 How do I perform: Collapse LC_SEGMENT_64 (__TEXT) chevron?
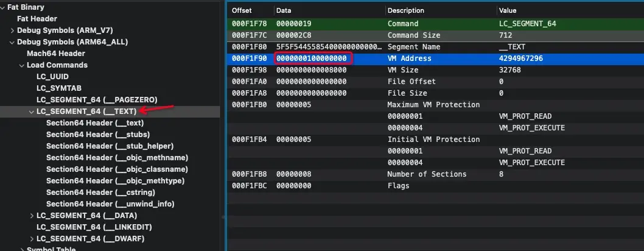[32, 111]
